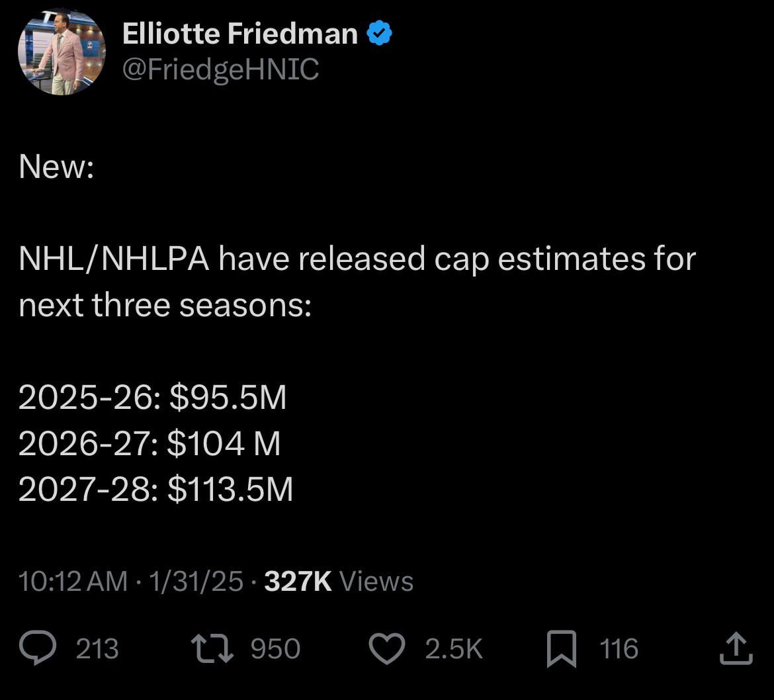Toggle the bookmark icon for this tweet
The height and width of the screenshot is (700, 774).
[562, 649]
